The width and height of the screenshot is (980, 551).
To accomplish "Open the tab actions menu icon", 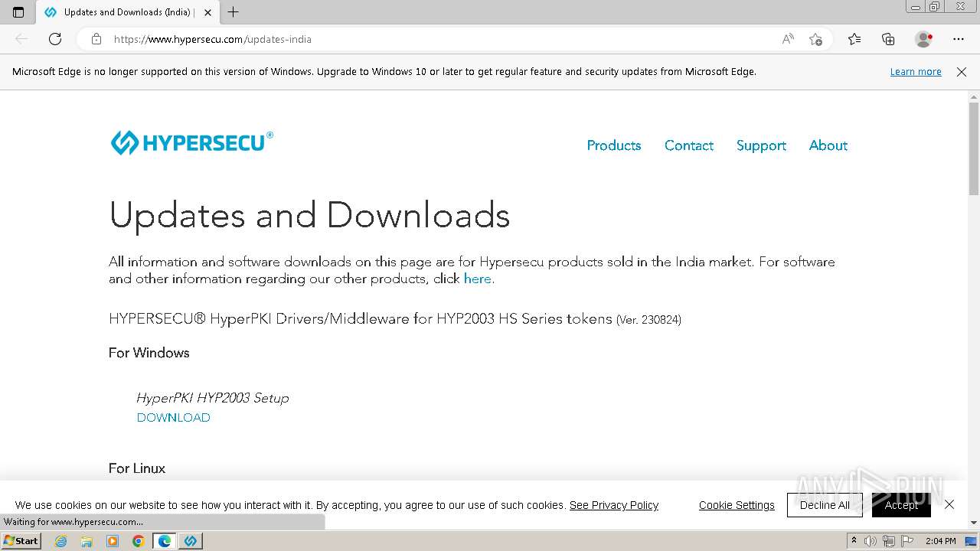I will click(x=18, y=12).
